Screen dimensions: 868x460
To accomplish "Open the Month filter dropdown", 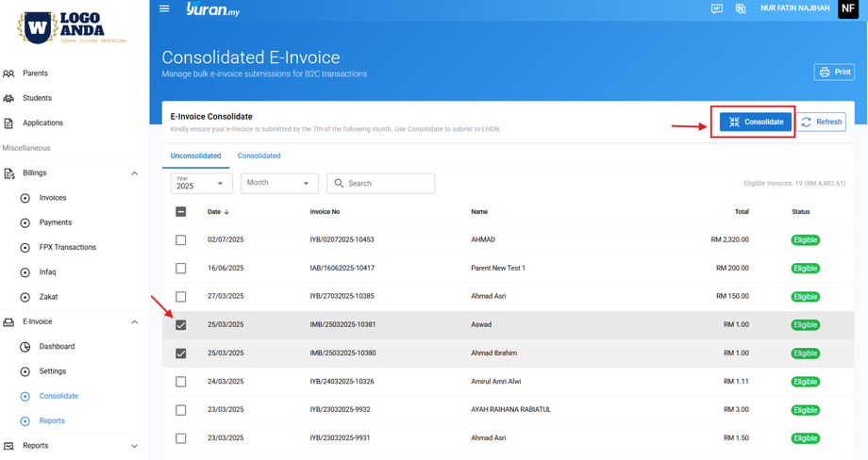I will point(279,183).
